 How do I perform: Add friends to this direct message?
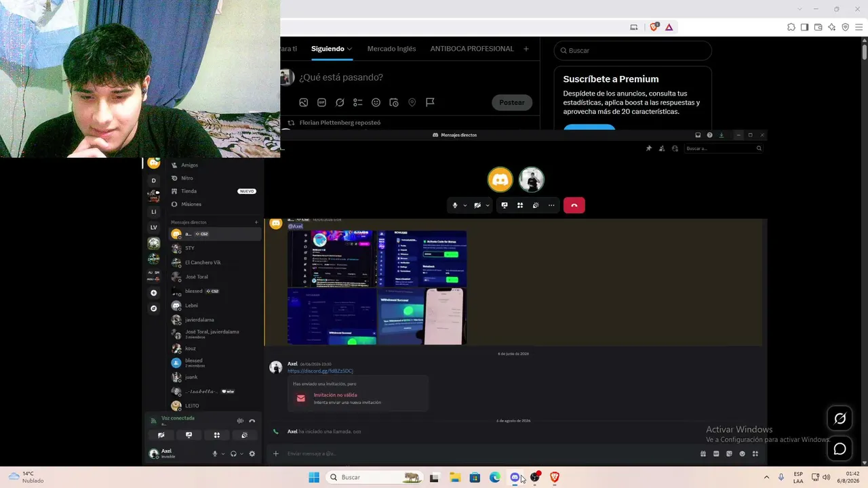[x=662, y=148]
